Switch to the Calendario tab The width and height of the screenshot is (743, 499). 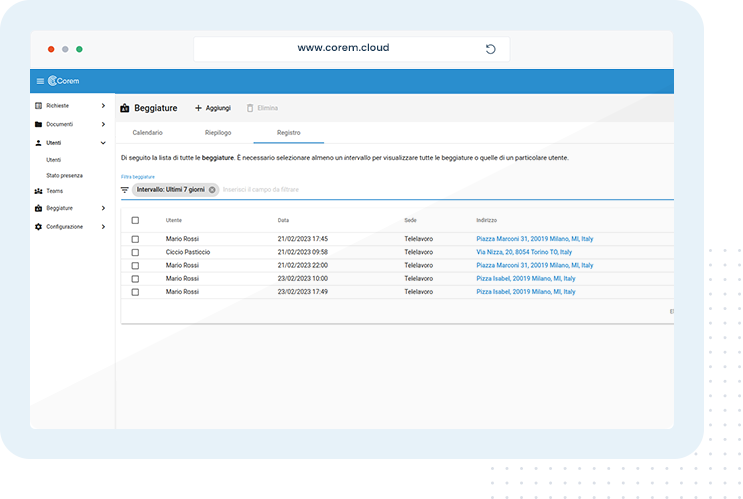(147, 132)
